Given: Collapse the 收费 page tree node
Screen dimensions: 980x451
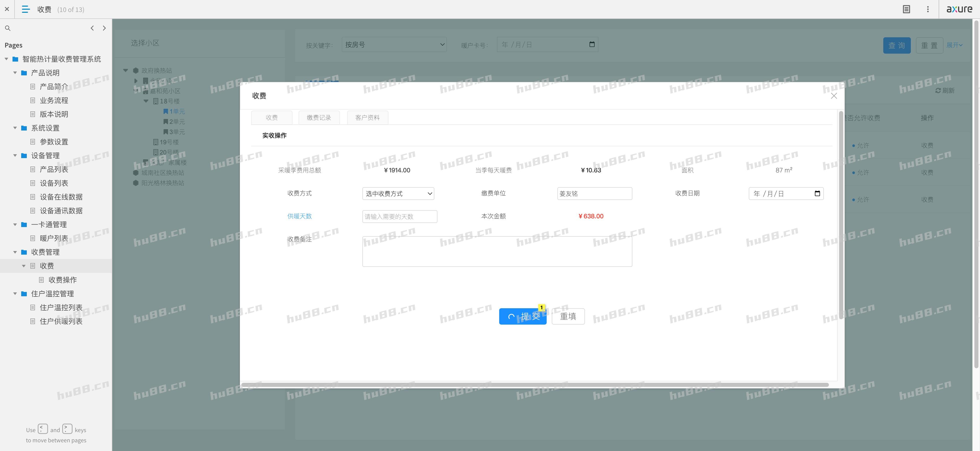Looking at the screenshot, I should point(23,266).
